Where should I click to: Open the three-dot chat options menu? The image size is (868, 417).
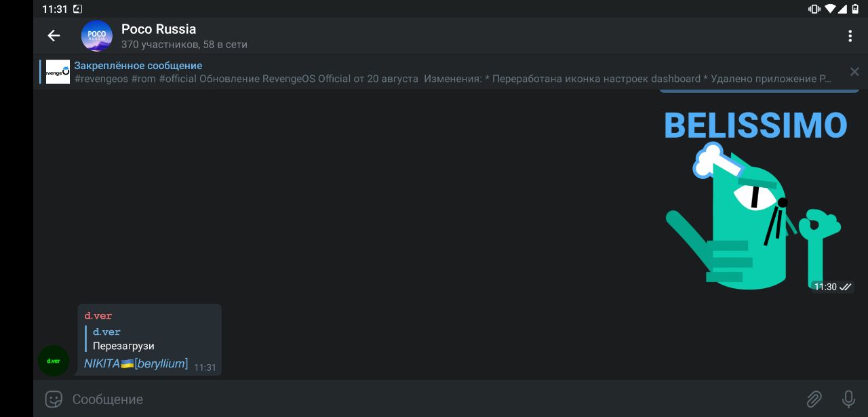click(x=850, y=36)
